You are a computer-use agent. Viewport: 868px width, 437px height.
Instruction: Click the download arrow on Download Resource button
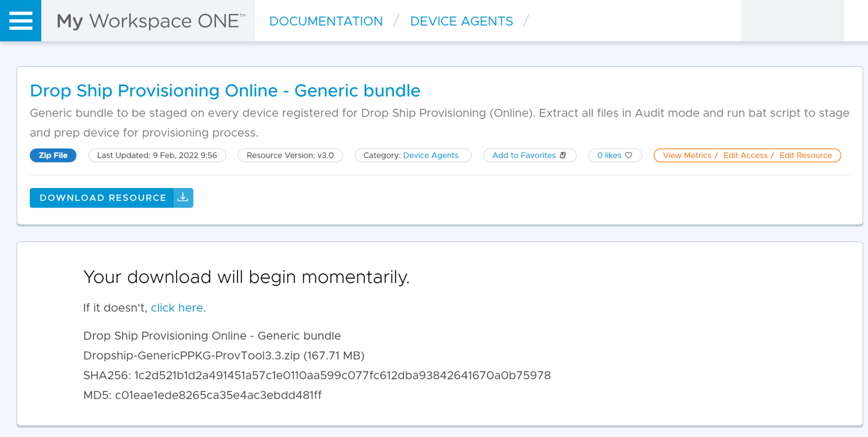(x=183, y=197)
